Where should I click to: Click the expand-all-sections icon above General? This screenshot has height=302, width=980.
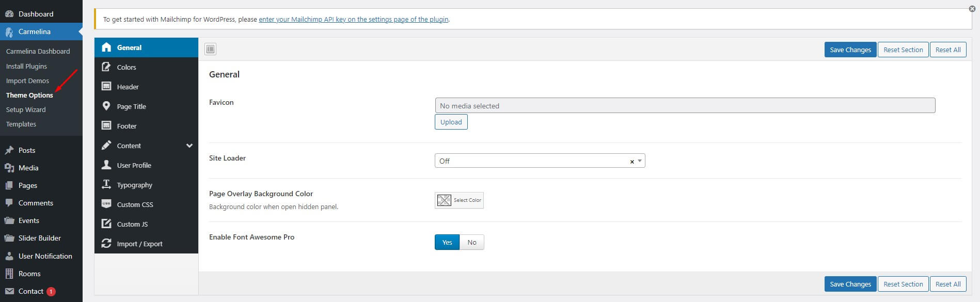tap(210, 49)
